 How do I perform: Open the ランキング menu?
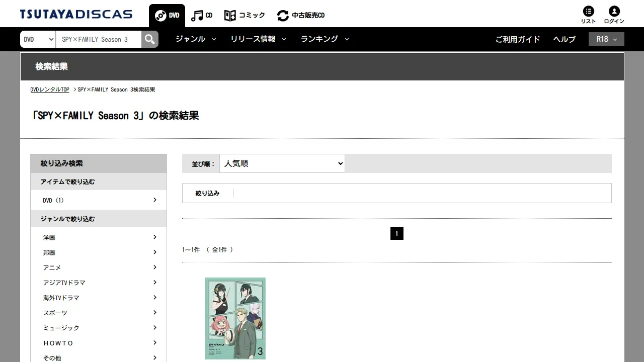coord(324,39)
